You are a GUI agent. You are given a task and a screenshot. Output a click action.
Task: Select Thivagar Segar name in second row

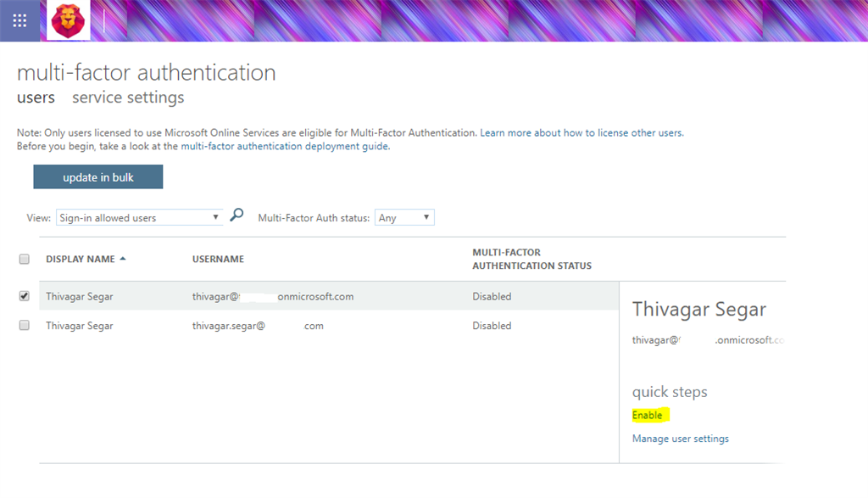tap(79, 326)
